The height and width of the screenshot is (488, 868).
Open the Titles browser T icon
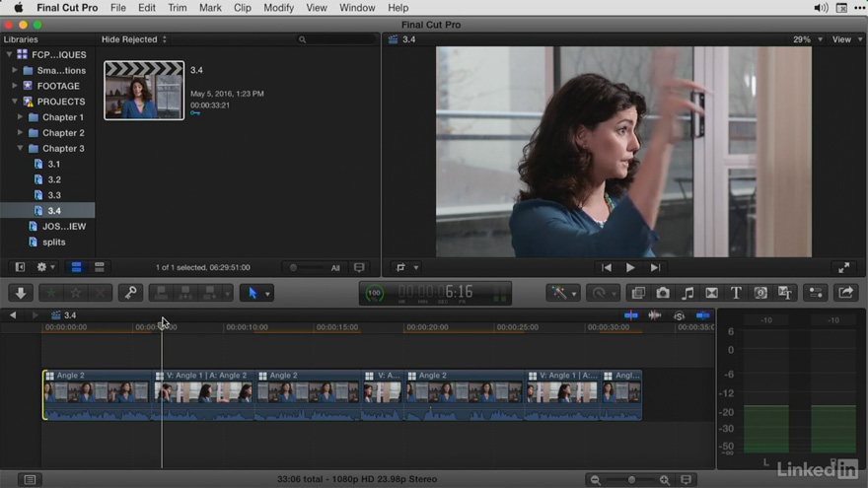pos(736,293)
